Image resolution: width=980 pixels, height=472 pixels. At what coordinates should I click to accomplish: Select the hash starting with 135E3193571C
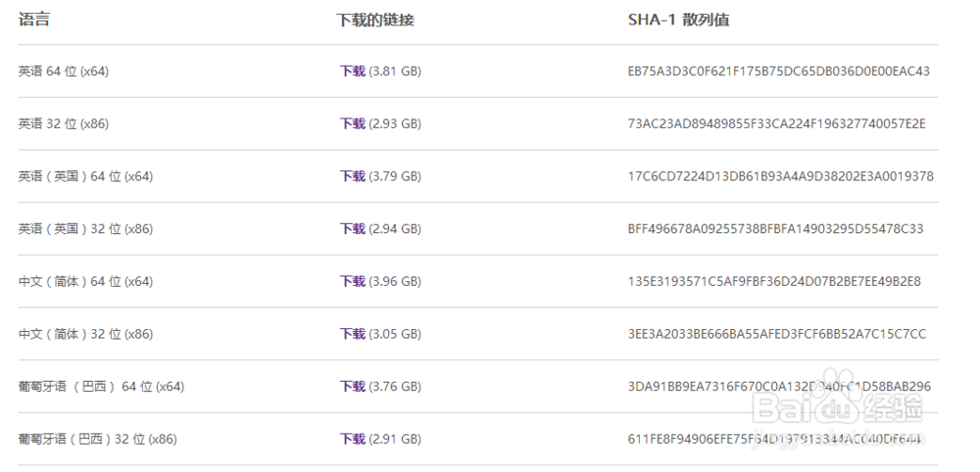tap(774, 281)
